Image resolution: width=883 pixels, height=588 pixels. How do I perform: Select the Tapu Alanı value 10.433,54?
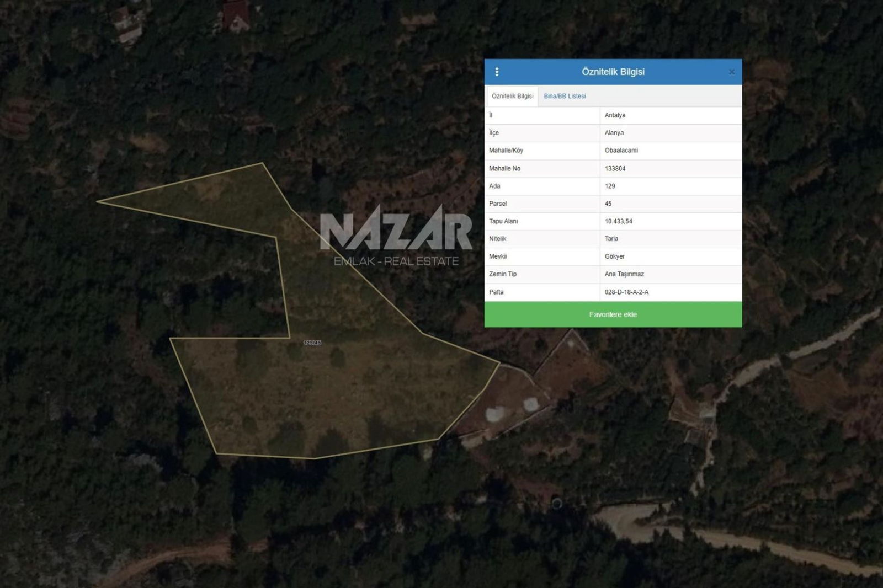[x=671, y=221]
